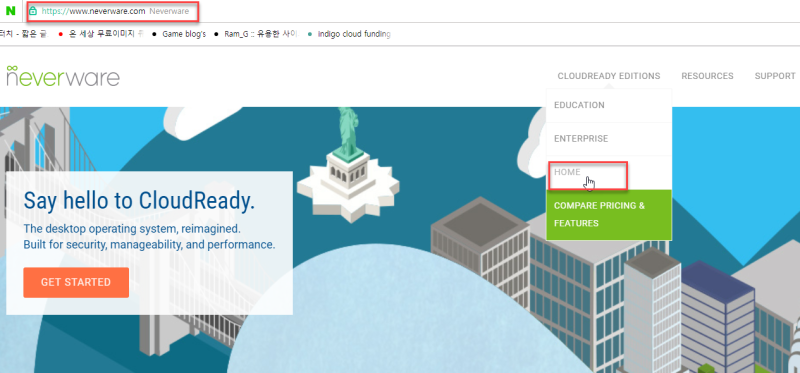Image resolution: width=800 pixels, height=373 pixels.
Task: Click the secure lock icon in address bar
Action: (33, 11)
